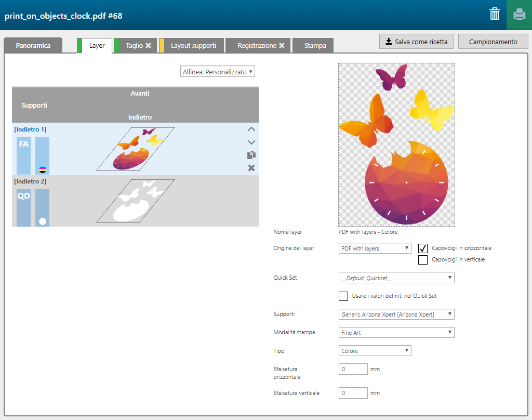The height and width of the screenshot is (420, 532).
Task: Remove the Indietro 1 layer
Action: pos(251,168)
